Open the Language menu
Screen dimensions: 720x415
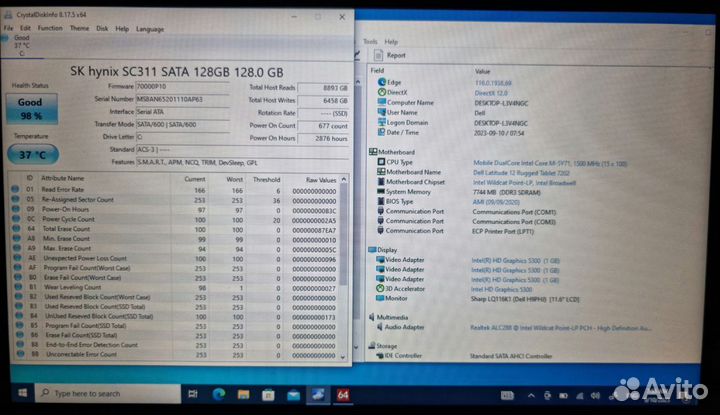[150, 29]
